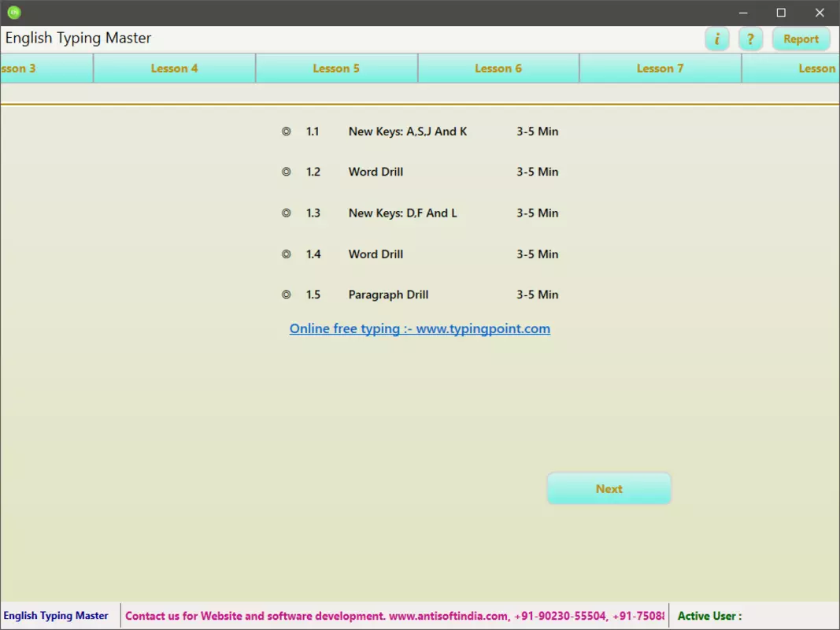The height and width of the screenshot is (630, 840).
Task: Open the www.typingpoint.com online typing link
Action: pos(420,328)
